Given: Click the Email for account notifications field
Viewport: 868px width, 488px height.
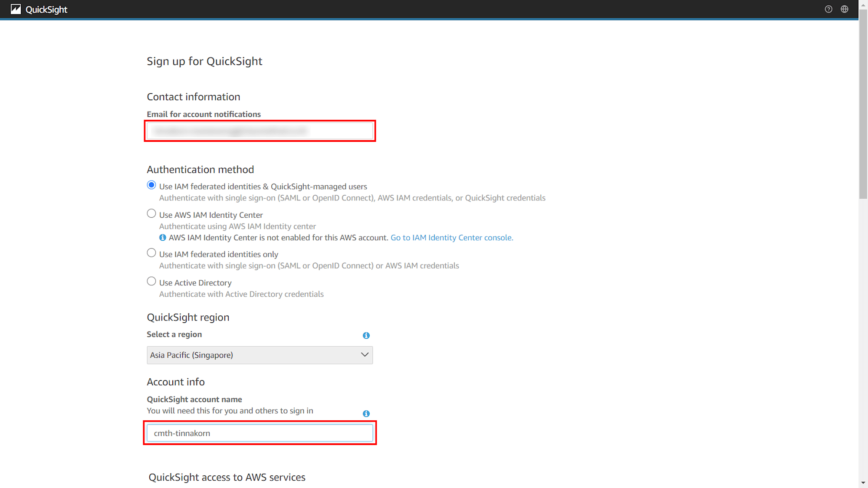Looking at the screenshot, I should (261, 131).
